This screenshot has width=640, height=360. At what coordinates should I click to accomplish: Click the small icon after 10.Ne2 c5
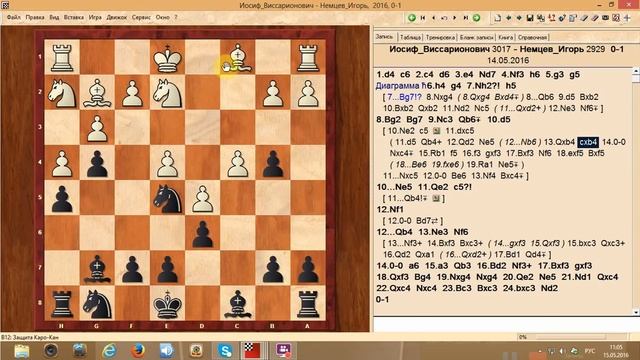436,131
